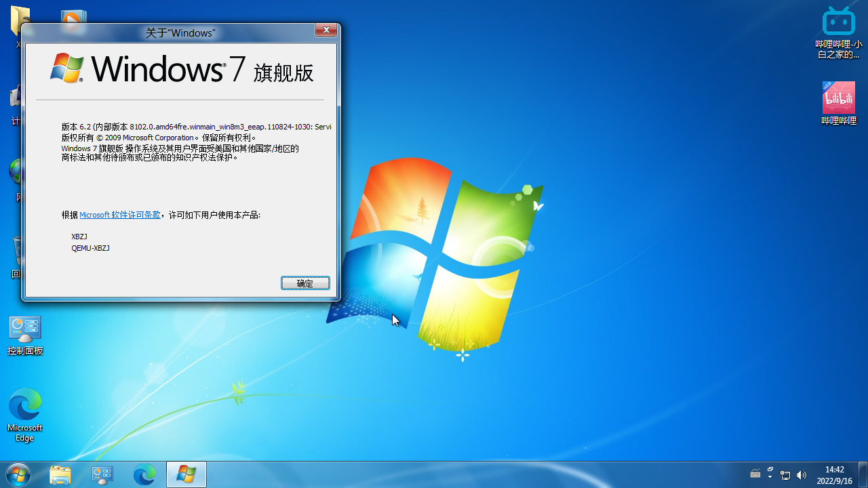Click the 版权所有 © 2009 Microsoft line
Image resolution: width=868 pixels, height=488 pixels.
tap(159, 138)
